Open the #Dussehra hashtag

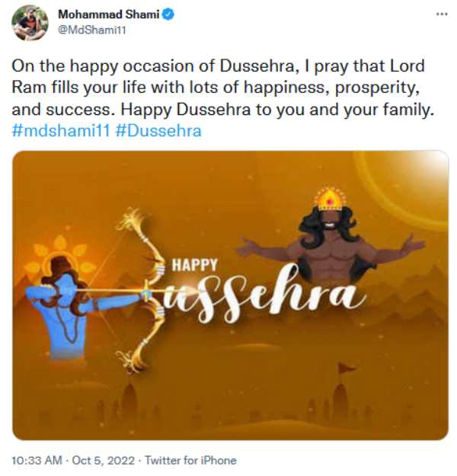coord(158,131)
